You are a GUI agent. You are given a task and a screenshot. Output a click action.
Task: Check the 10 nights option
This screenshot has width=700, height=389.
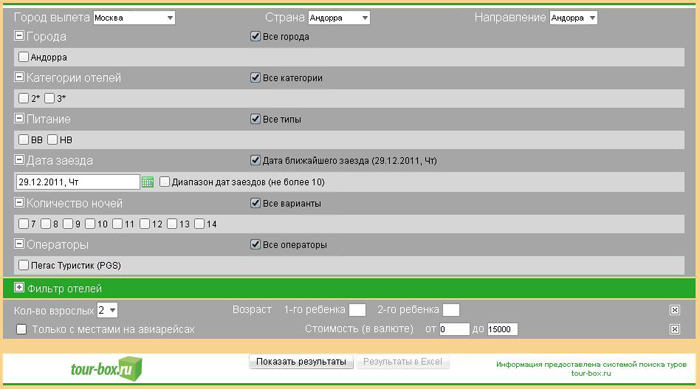click(90, 223)
